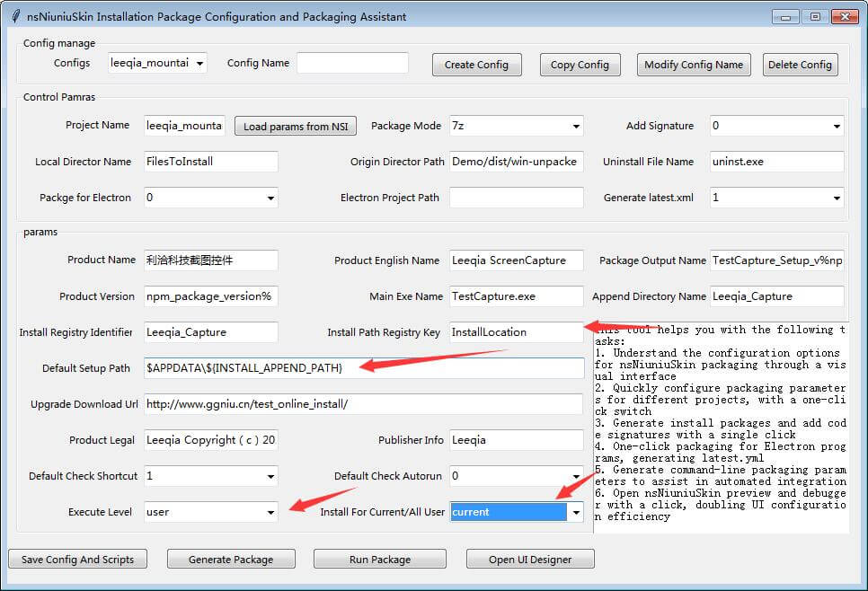
Task: Click the Product Version field
Action: pos(211,296)
